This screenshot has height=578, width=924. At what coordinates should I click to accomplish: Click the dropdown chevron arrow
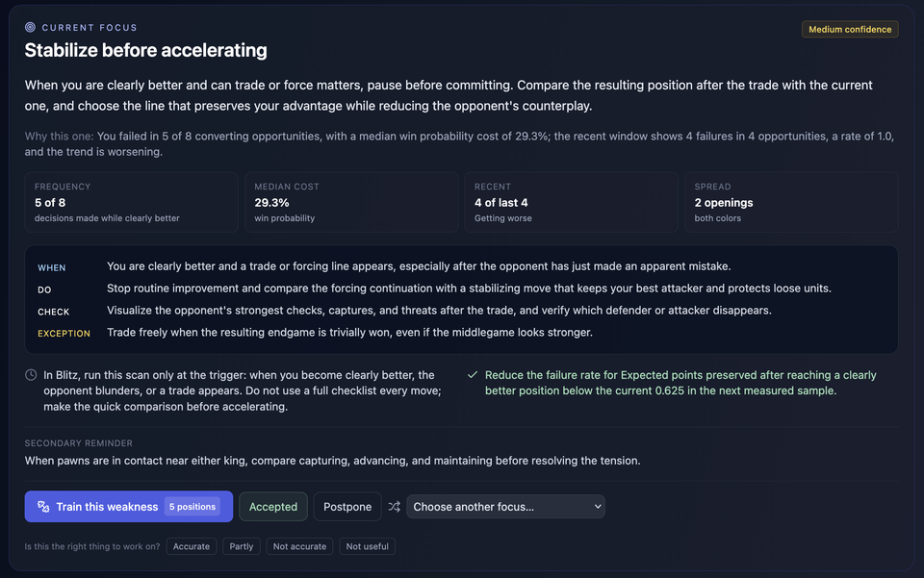pos(598,506)
